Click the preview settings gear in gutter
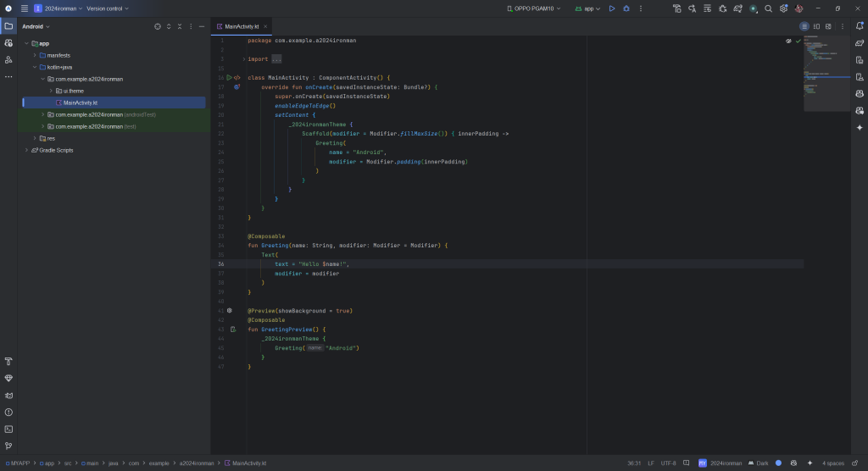The image size is (868, 471). [229, 311]
